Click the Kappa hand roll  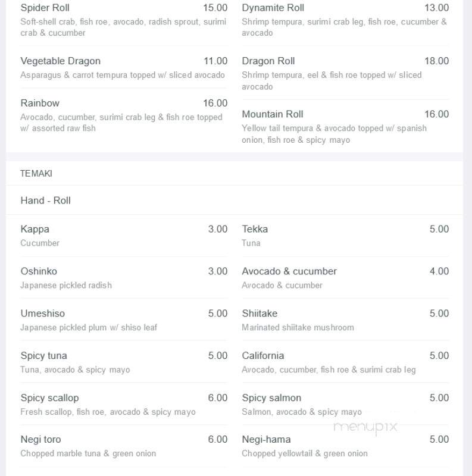124,236
